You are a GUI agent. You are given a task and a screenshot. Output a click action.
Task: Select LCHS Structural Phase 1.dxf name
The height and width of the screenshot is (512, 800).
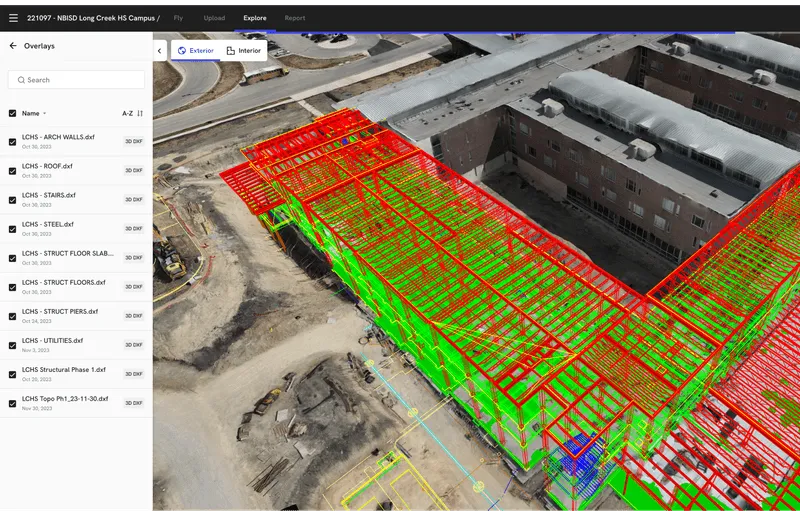(x=64, y=369)
